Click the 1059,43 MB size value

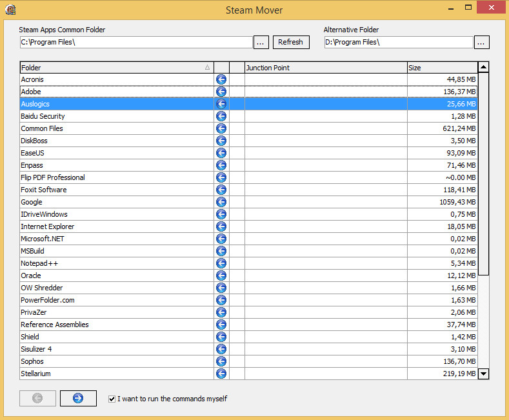(457, 202)
